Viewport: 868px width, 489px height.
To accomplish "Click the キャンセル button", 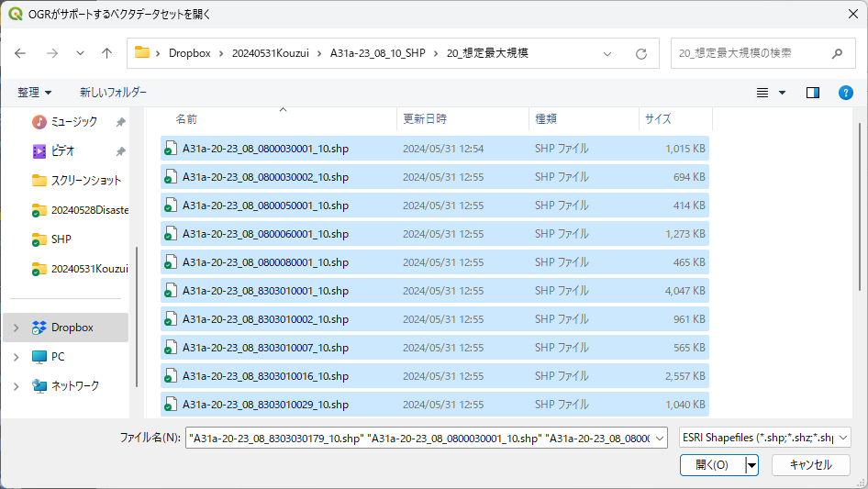I will 810,465.
